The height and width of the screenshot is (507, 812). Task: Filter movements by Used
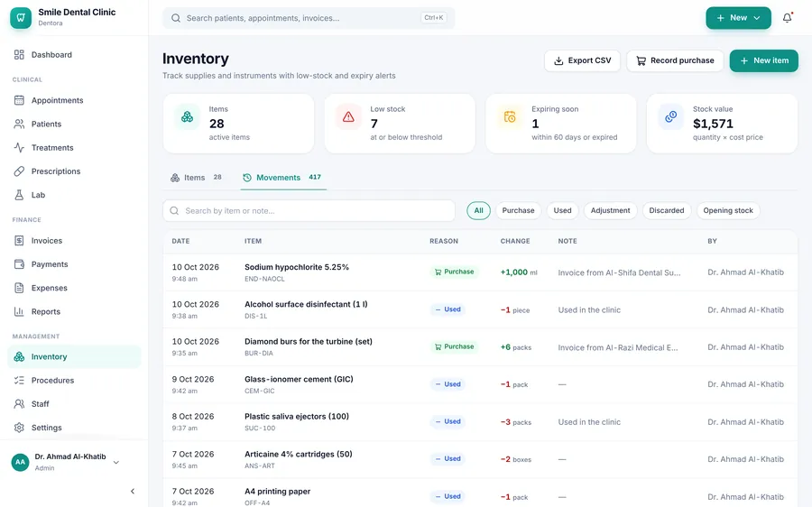pos(562,211)
